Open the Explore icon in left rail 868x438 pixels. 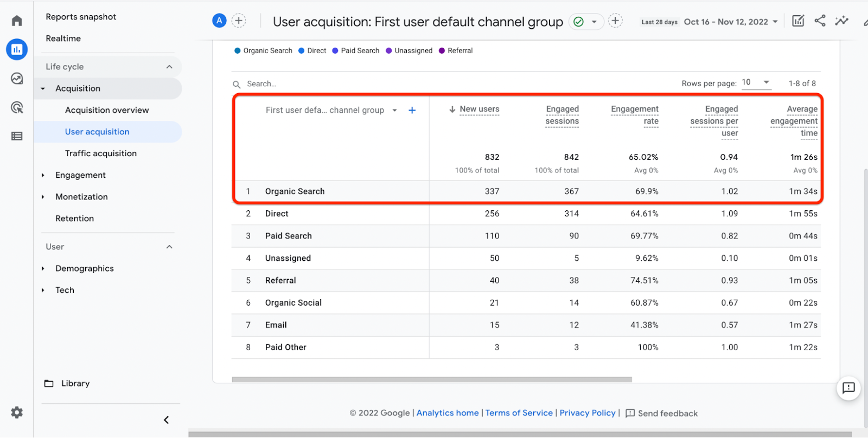click(x=17, y=79)
